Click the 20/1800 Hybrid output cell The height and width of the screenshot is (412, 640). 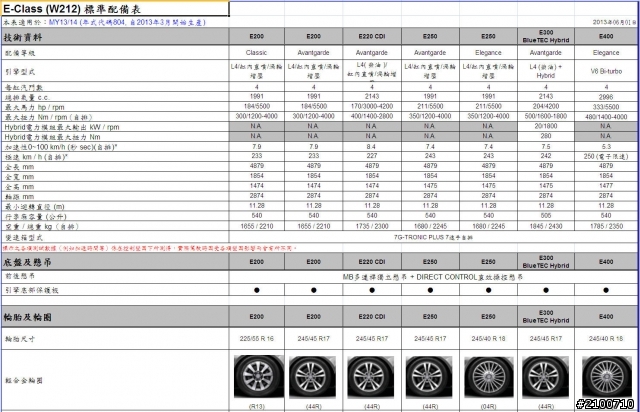click(546, 126)
